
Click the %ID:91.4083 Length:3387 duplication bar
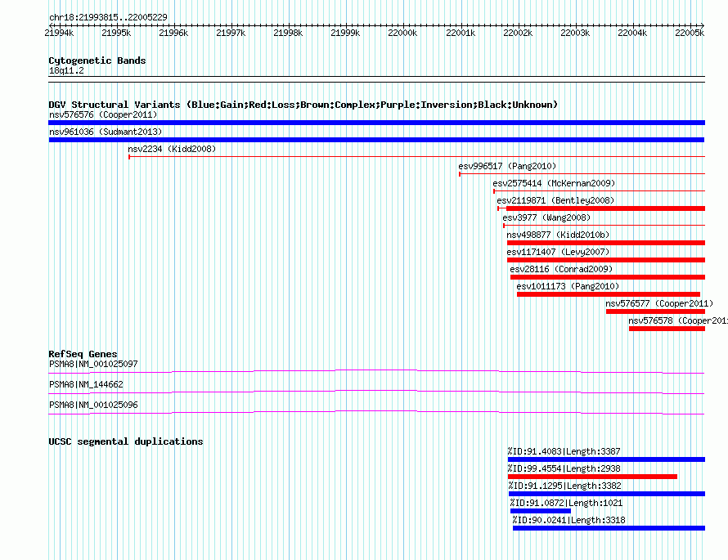[606, 459]
